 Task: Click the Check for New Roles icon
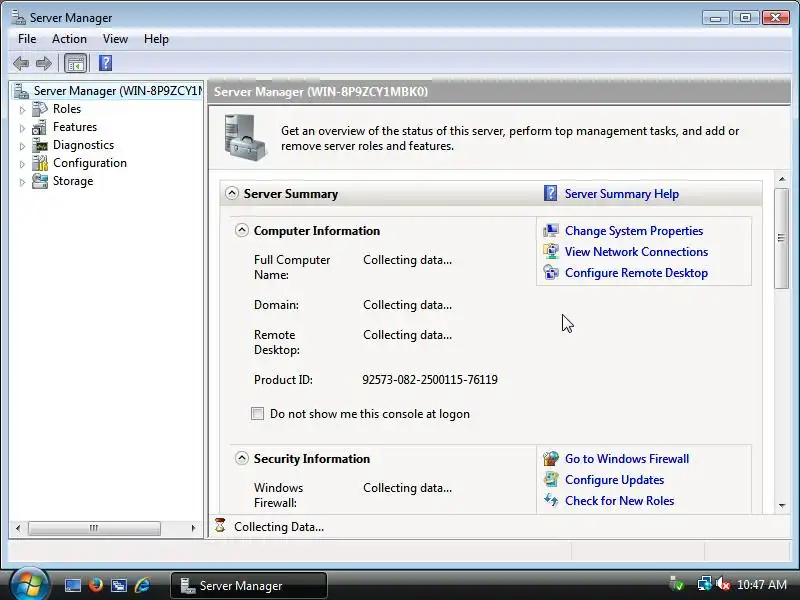coord(551,501)
